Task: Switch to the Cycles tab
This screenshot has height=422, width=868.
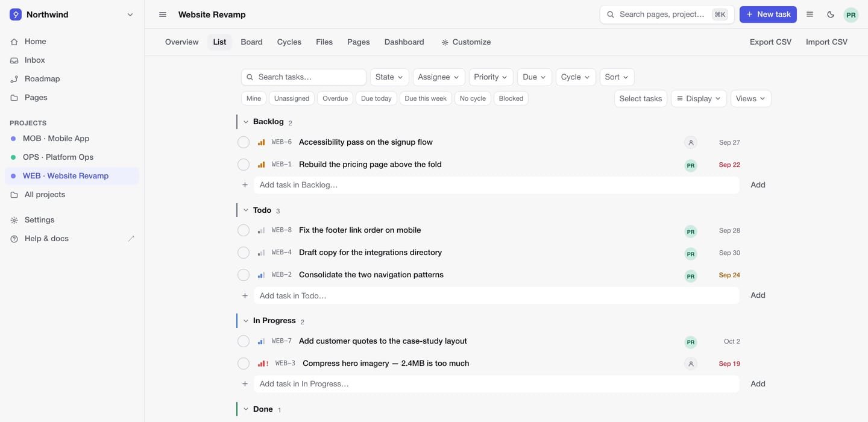Action: (289, 42)
